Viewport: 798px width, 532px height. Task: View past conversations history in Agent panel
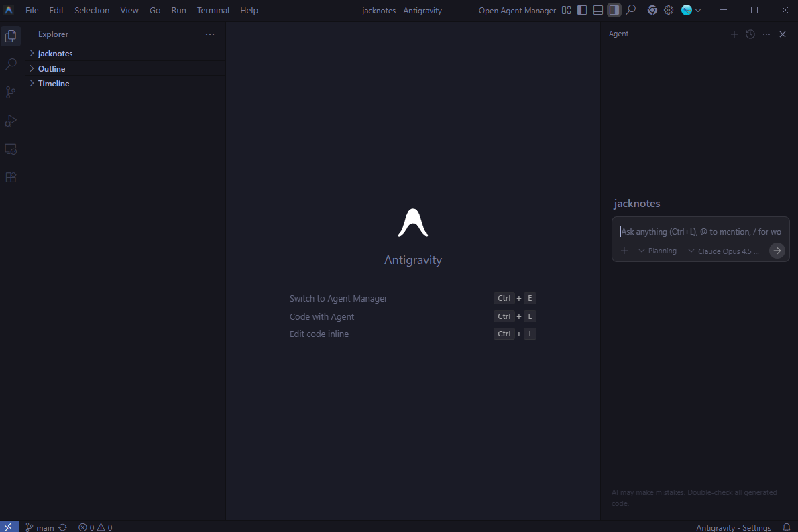click(750, 34)
